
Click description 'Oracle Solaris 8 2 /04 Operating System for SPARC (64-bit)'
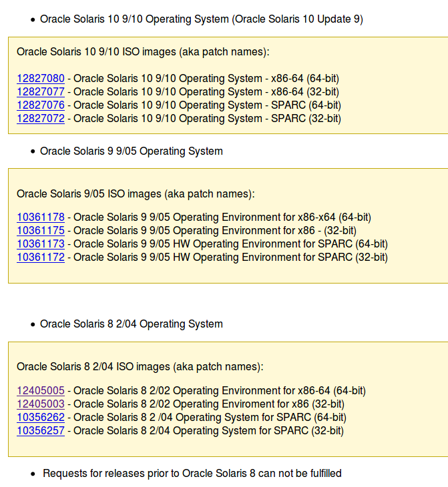[x=210, y=418]
